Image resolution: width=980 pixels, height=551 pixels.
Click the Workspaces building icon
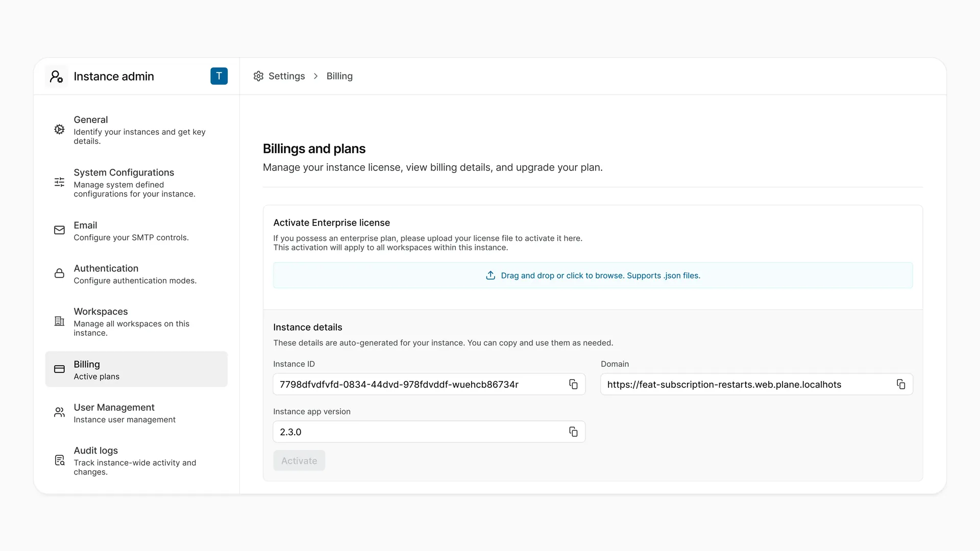[x=60, y=321]
